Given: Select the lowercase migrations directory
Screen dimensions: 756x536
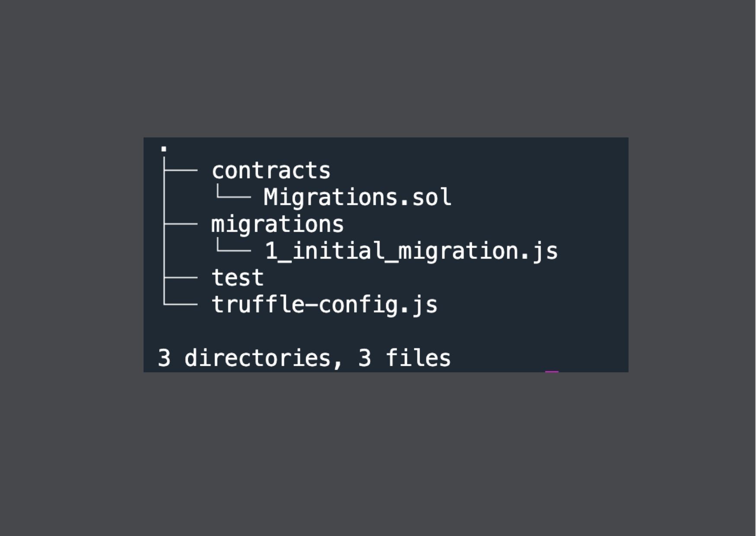Looking at the screenshot, I should tap(277, 224).
